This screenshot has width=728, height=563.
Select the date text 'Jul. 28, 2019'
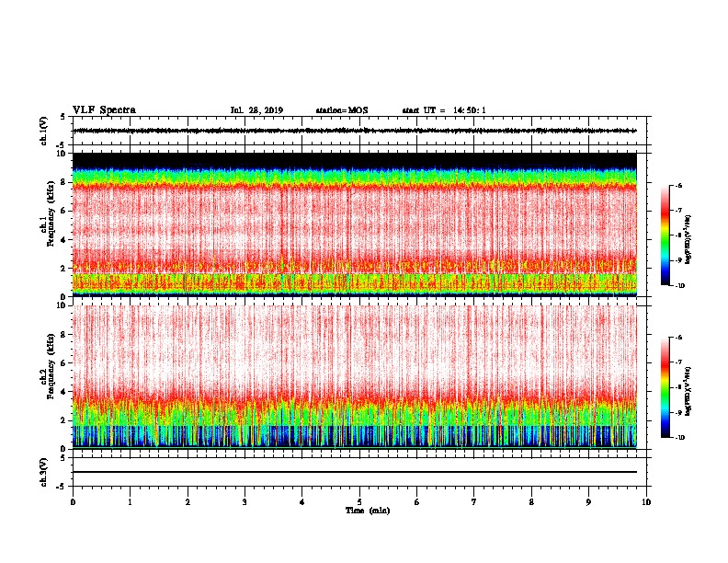pyautogui.click(x=256, y=110)
